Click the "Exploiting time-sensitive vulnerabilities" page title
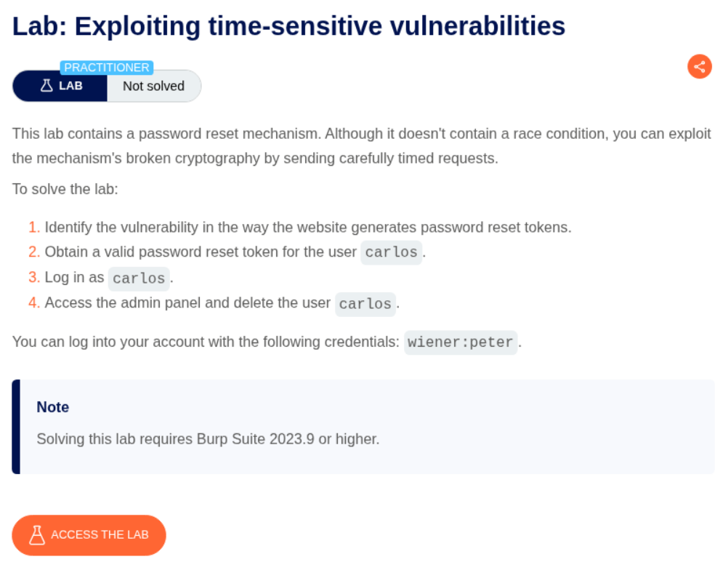The image size is (728, 562). pos(288,26)
